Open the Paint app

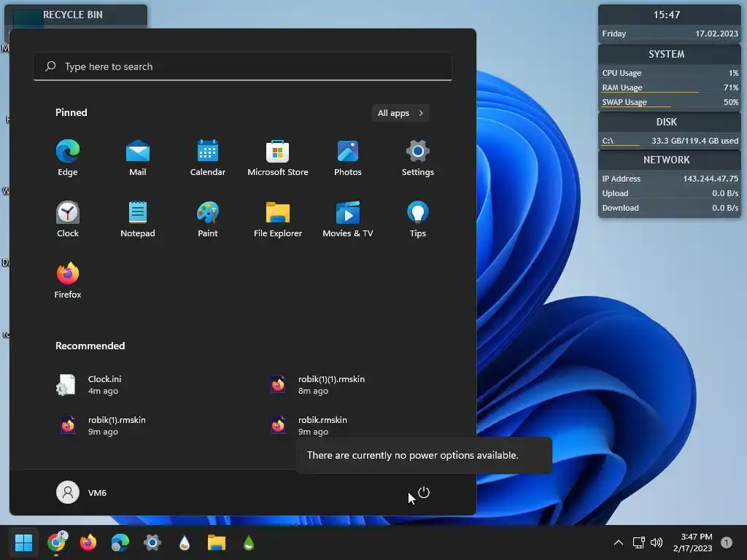(208, 219)
